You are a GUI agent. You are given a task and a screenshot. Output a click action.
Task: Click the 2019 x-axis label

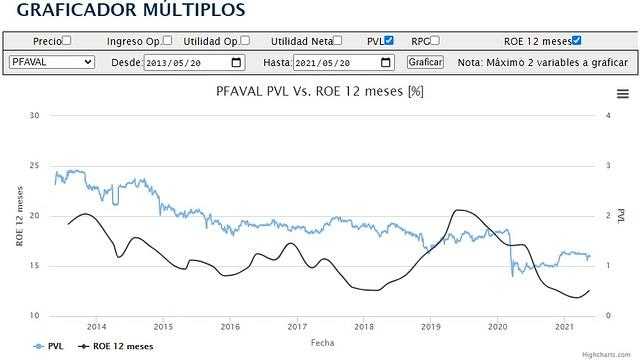(431, 327)
